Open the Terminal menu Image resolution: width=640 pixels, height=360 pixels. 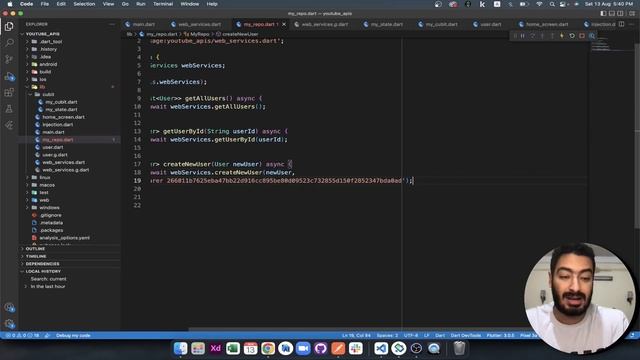tap(163, 4)
